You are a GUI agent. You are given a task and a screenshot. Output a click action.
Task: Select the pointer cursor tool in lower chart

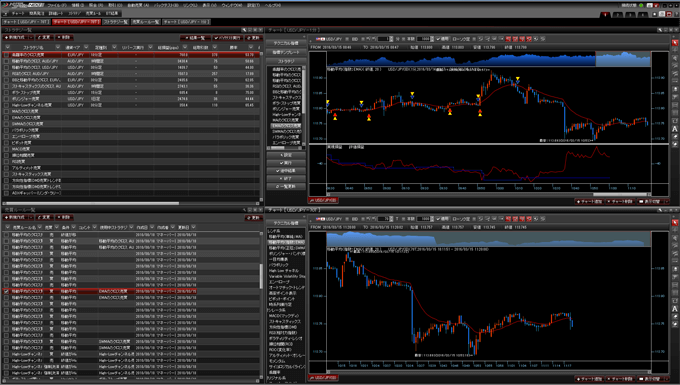tap(675, 222)
